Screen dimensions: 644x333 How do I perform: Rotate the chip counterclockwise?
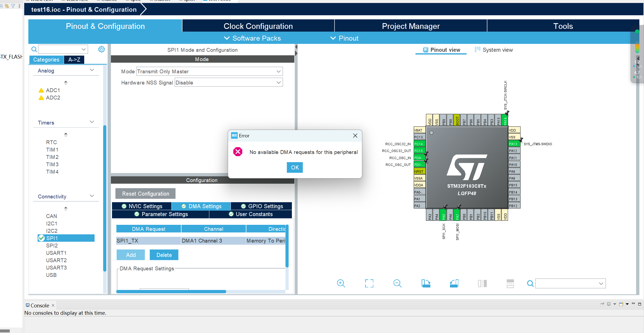(454, 283)
